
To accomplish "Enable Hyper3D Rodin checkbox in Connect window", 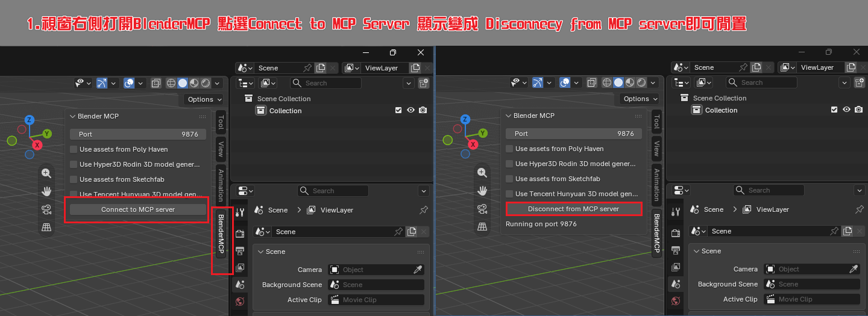I will coord(74,164).
